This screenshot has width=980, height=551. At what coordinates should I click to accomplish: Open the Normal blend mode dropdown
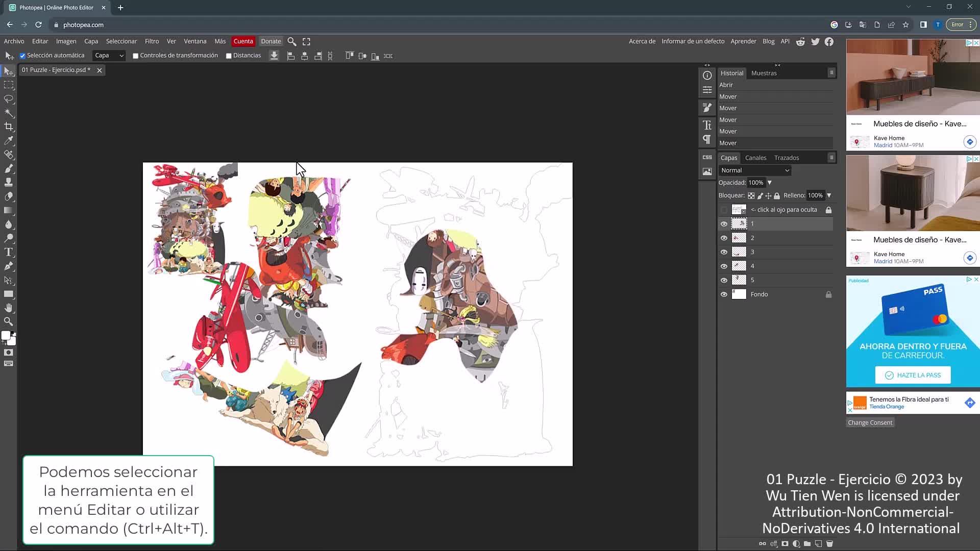click(x=754, y=170)
